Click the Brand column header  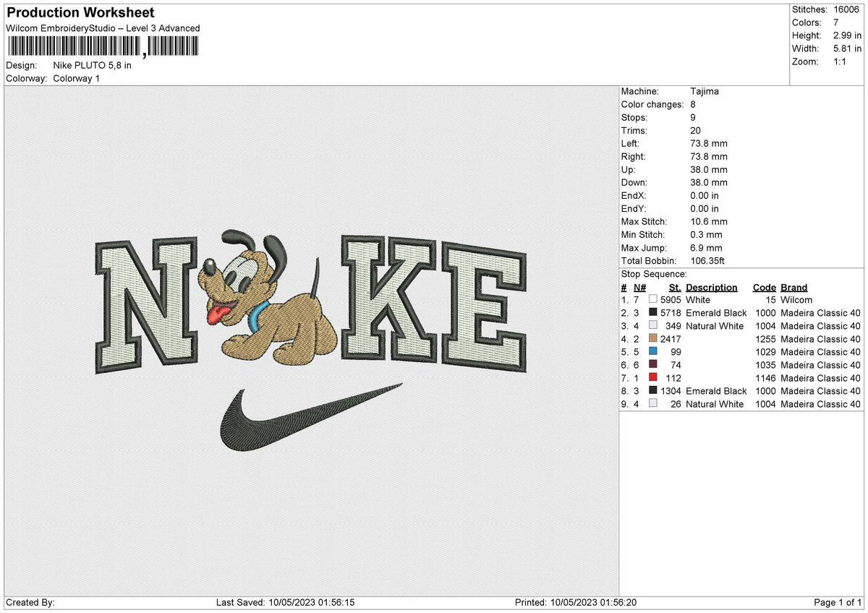[x=793, y=287]
